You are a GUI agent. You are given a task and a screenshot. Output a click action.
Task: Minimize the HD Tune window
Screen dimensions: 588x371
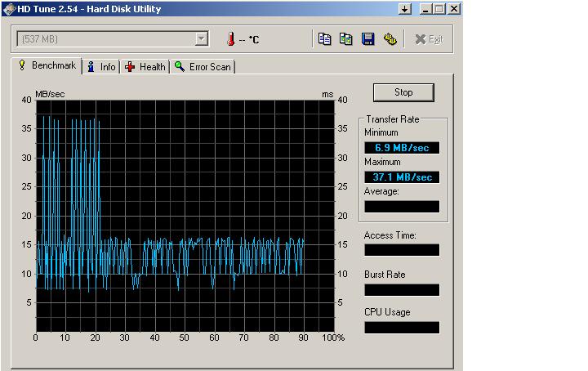(425, 9)
